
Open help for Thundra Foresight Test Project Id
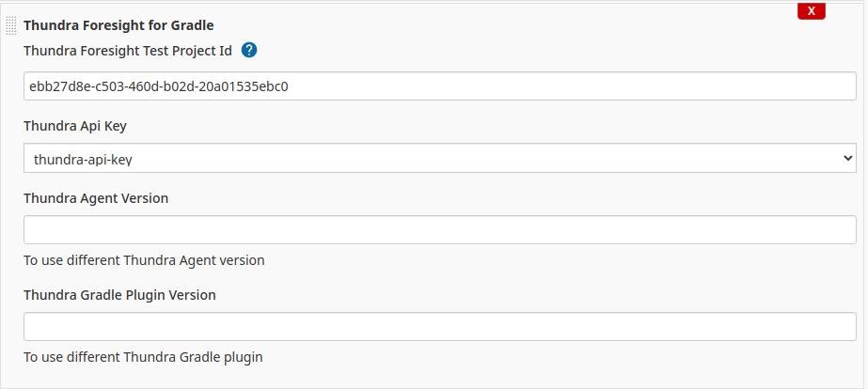(249, 51)
